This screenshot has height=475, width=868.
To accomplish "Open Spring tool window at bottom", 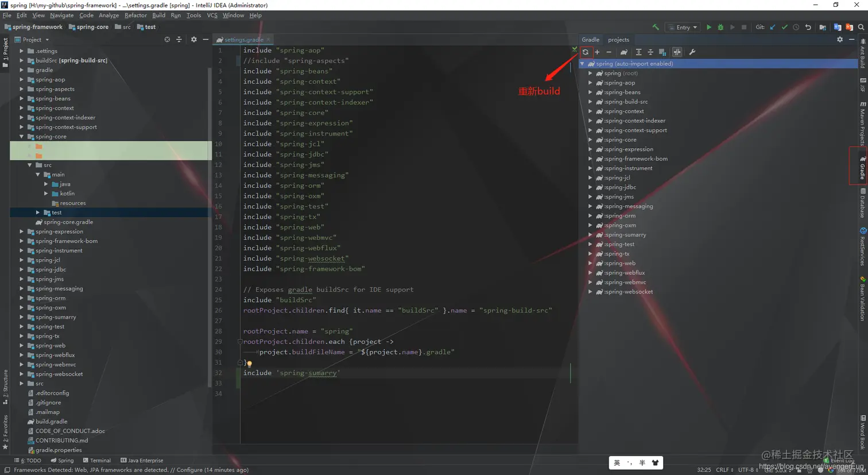I will point(62,461).
